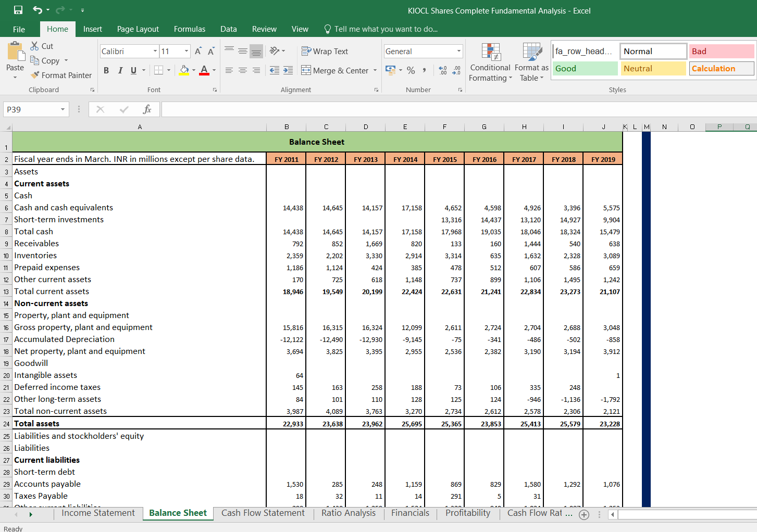Viewport: 757px width, 532px height.
Task: Open Conditional Formatting
Action: (x=490, y=62)
